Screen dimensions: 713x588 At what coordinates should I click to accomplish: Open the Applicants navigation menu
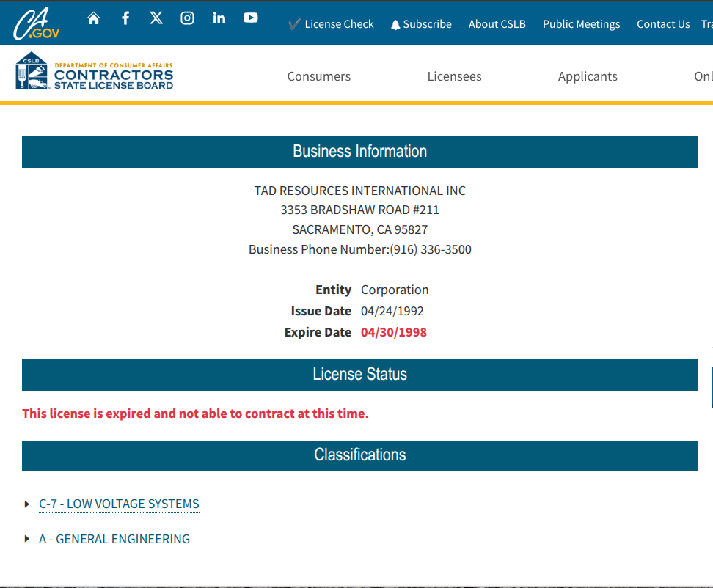point(588,76)
